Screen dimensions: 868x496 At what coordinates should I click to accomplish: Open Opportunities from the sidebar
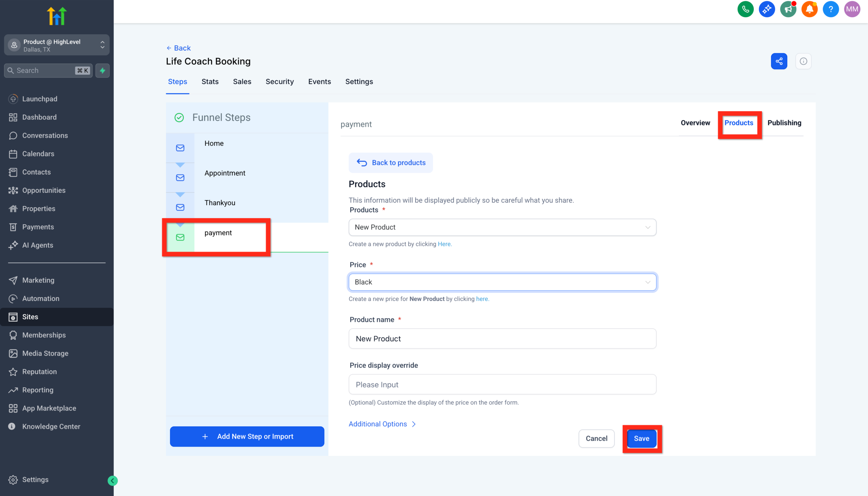pyautogui.click(x=44, y=190)
